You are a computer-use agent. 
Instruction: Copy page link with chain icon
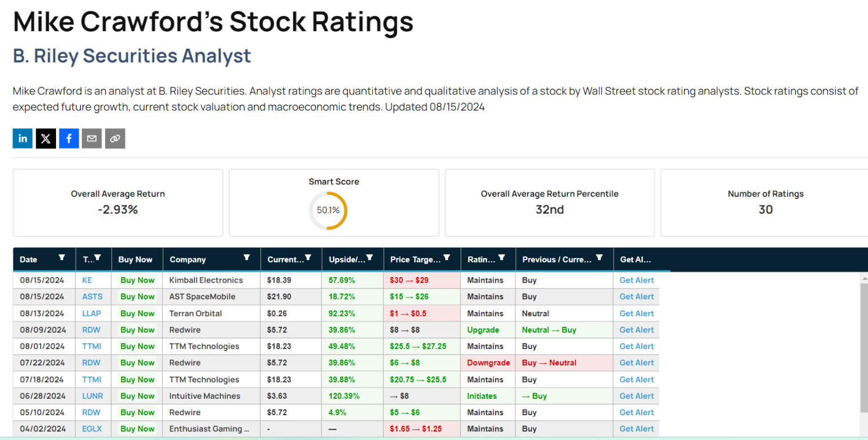[x=115, y=139]
